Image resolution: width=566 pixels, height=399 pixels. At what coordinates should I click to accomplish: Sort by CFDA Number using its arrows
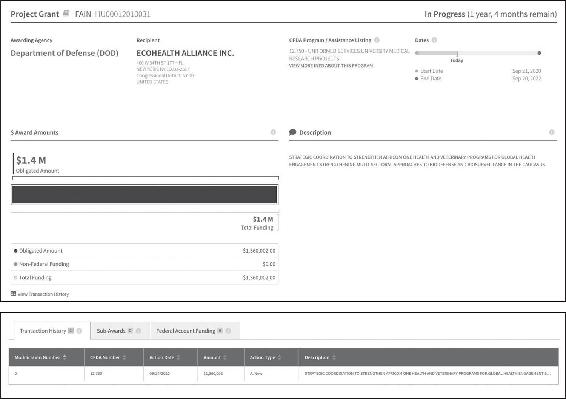click(124, 357)
